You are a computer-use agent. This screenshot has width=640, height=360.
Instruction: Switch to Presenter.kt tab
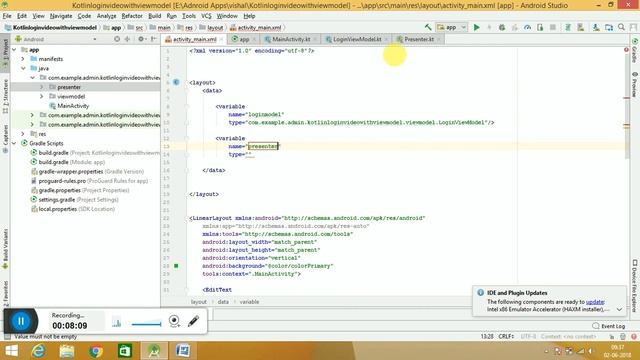click(419, 39)
